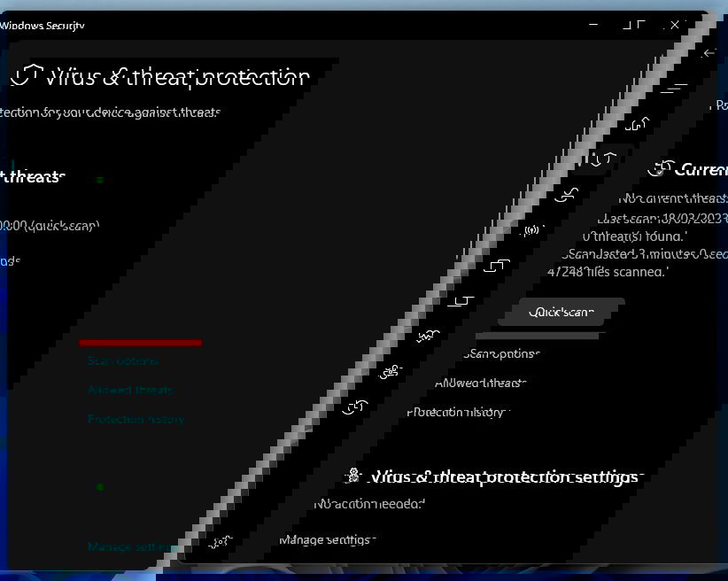Click the 'Virus & threat protection settings' heading
Viewport: 728px width, 581px height.
pyautogui.click(x=505, y=477)
